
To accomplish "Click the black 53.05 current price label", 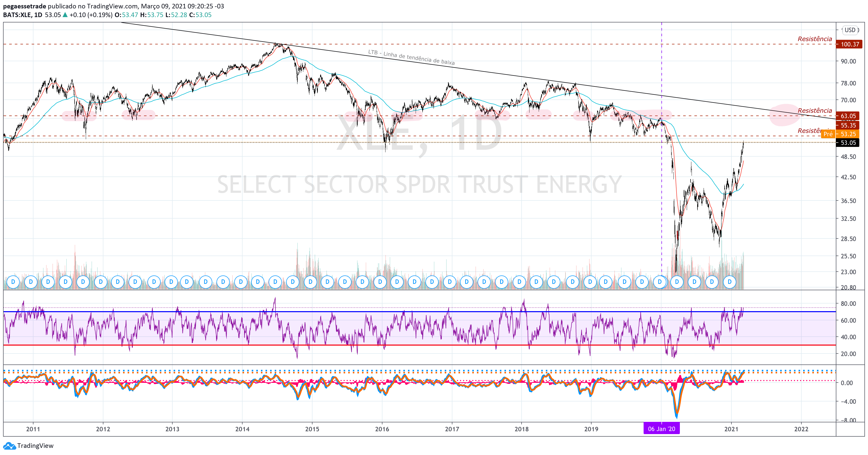I will click(848, 143).
